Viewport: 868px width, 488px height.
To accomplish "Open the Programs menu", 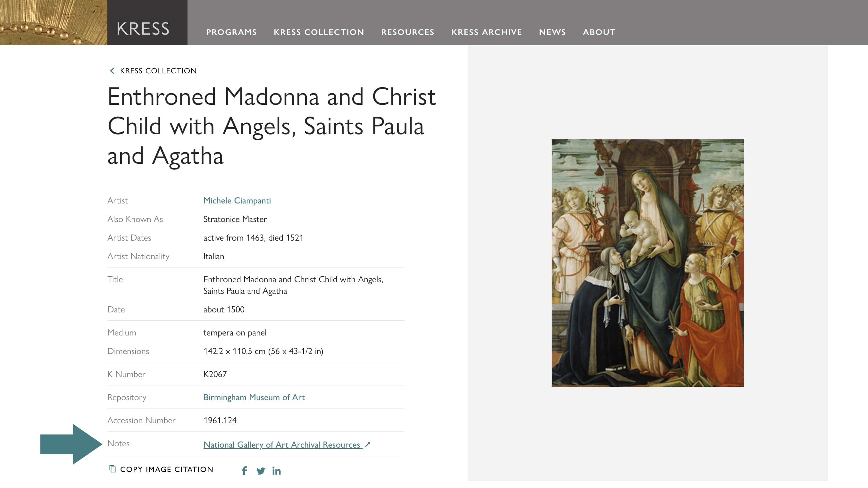I will 231,32.
